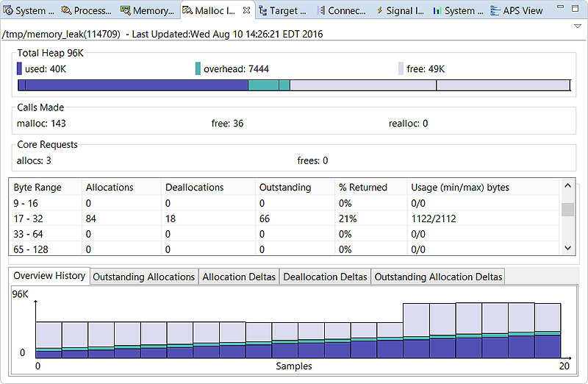Open the Allocation Deltas tab
Screen dimensions: 588x384
pyautogui.click(x=239, y=277)
